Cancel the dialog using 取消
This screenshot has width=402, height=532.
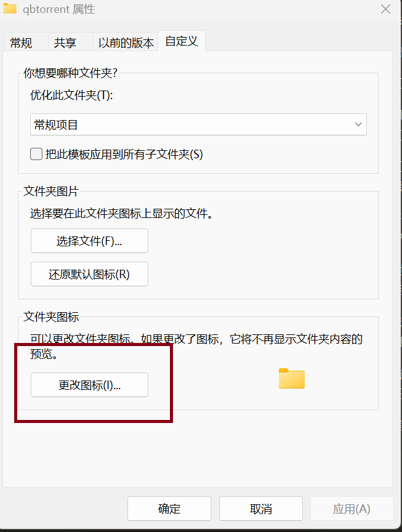(261, 509)
